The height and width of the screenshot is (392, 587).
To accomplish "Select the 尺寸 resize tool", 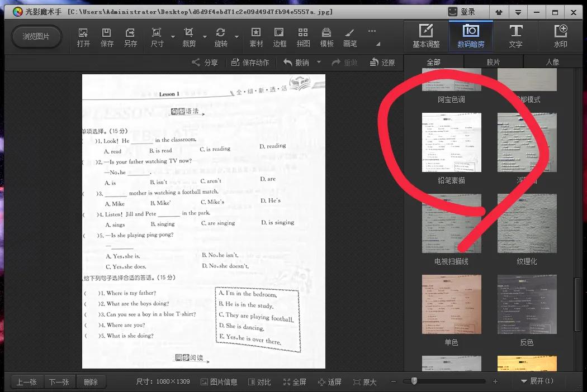I will [157, 37].
